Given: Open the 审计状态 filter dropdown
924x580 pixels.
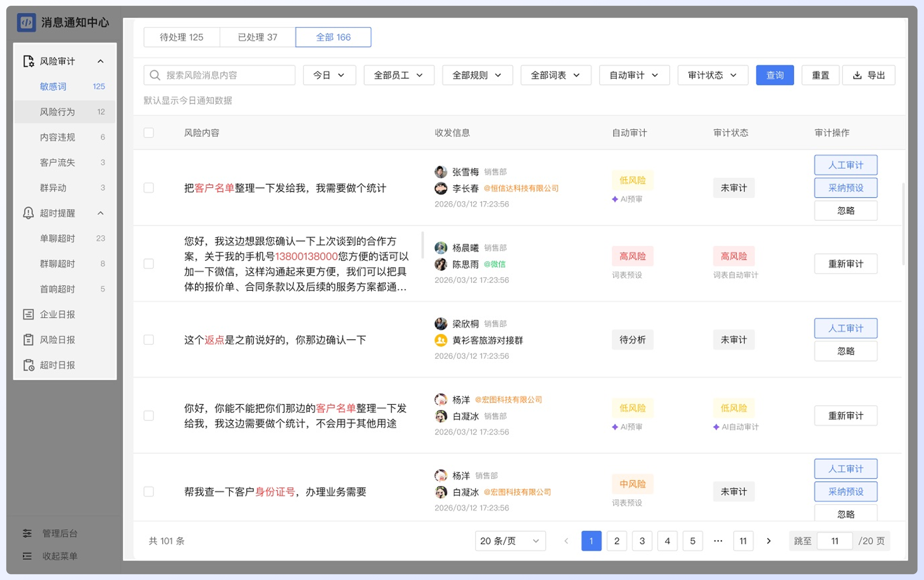Looking at the screenshot, I should click(x=713, y=75).
